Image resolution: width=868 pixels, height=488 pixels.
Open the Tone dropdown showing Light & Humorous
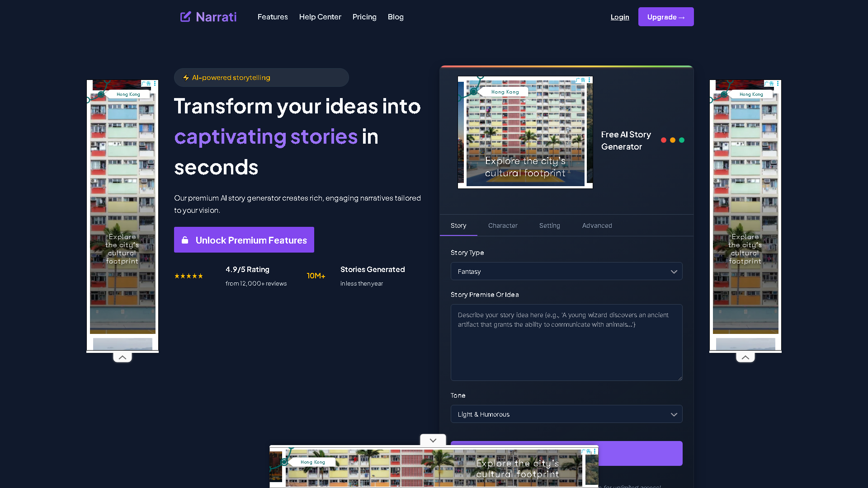(x=566, y=414)
